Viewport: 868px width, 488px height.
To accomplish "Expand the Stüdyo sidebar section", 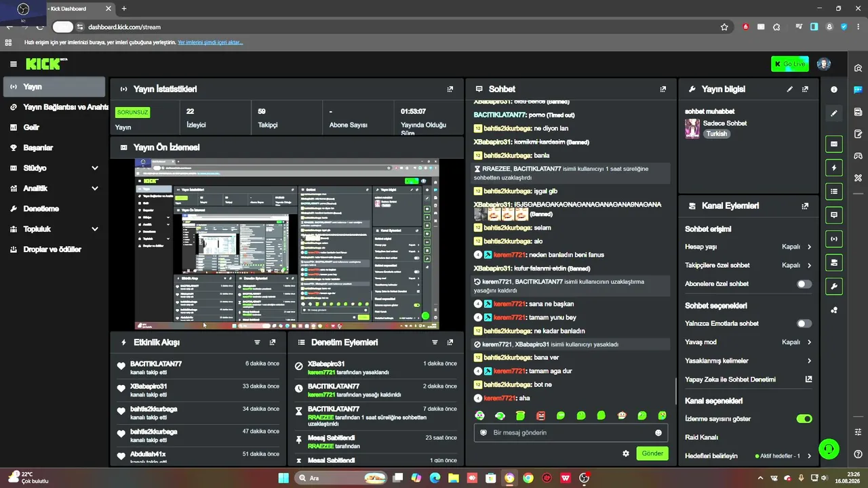I will [x=54, y=168].
